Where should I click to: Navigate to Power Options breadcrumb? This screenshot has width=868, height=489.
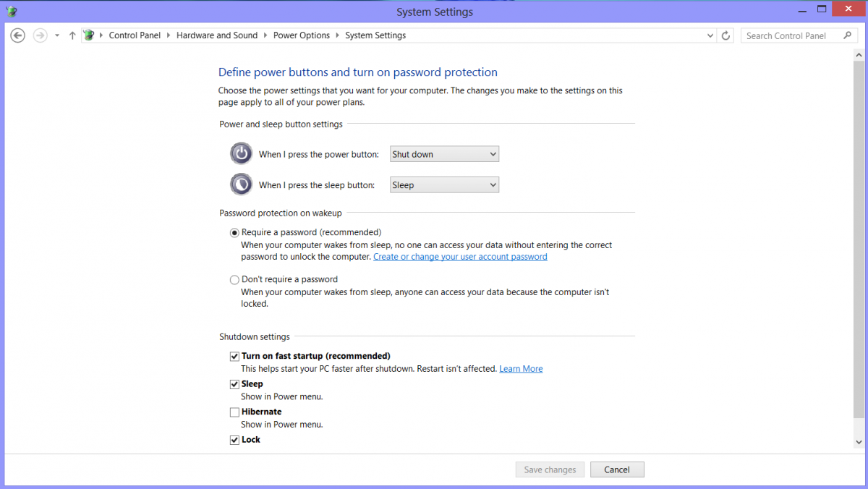(302, 35)
